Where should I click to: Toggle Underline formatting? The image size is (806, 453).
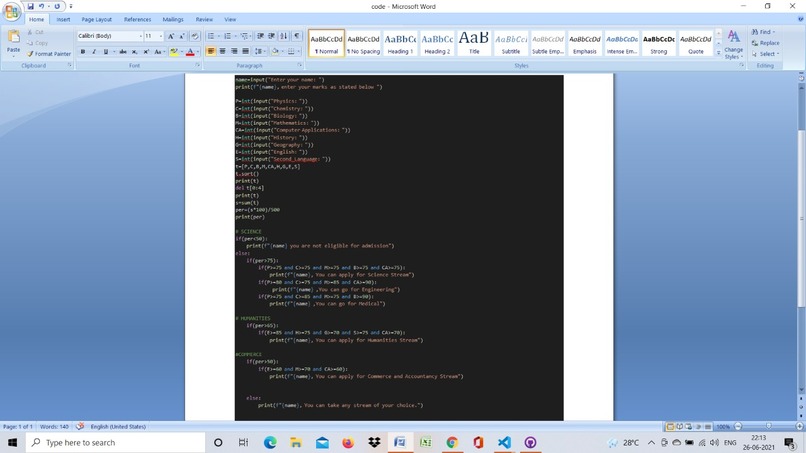click(105, 51)
